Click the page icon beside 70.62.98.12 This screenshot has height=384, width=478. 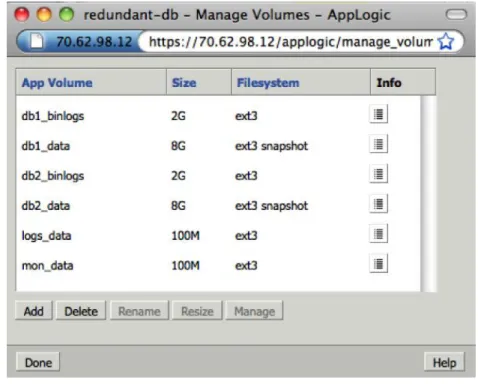pyautogui.click(x=37, y=41)
